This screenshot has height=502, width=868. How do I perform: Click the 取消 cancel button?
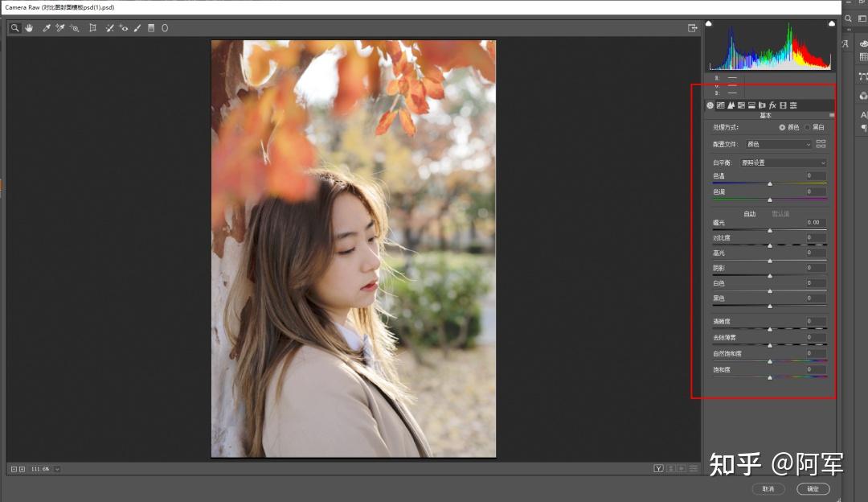click(x=768, y=488)
